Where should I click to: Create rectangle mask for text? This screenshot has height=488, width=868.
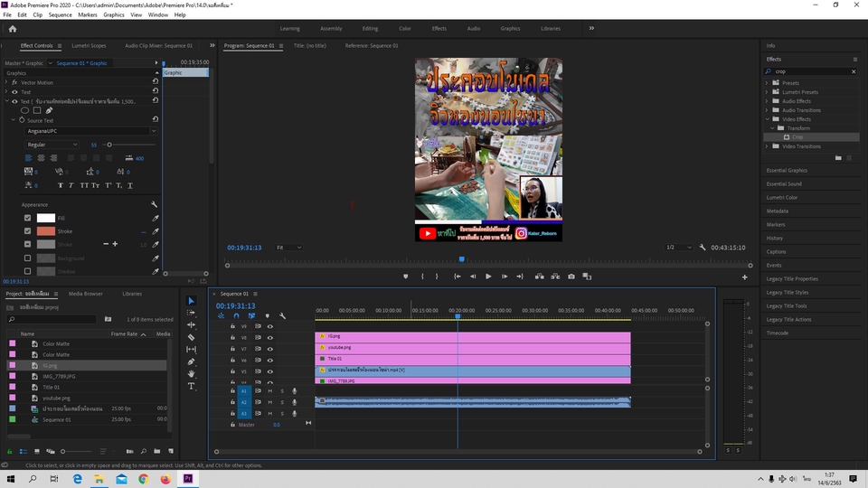[x=37, y=110]
